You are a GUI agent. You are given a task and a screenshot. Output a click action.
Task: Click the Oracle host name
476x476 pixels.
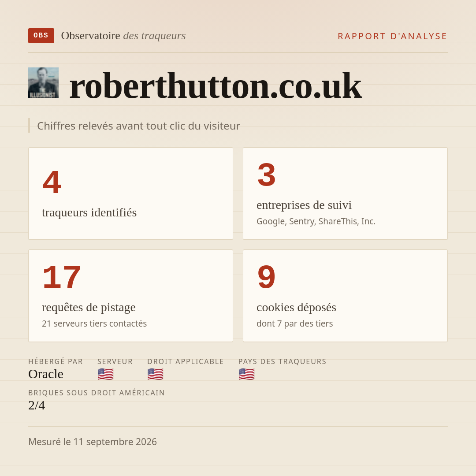[46, 374]
